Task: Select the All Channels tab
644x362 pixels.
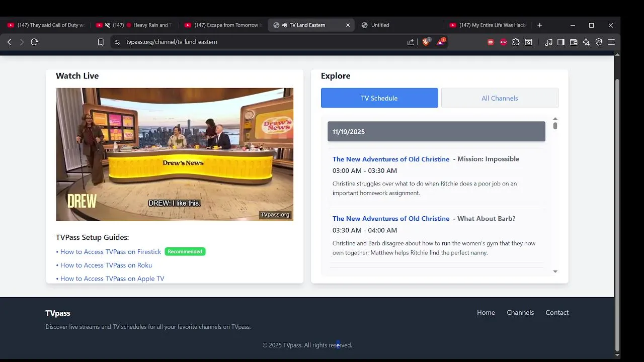Action: [x=500, y=98]
